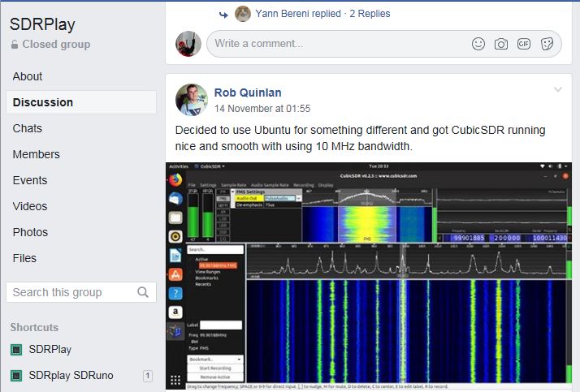580x392 pixels.
Task: Open the Members list
Action: tap(36, 154)
